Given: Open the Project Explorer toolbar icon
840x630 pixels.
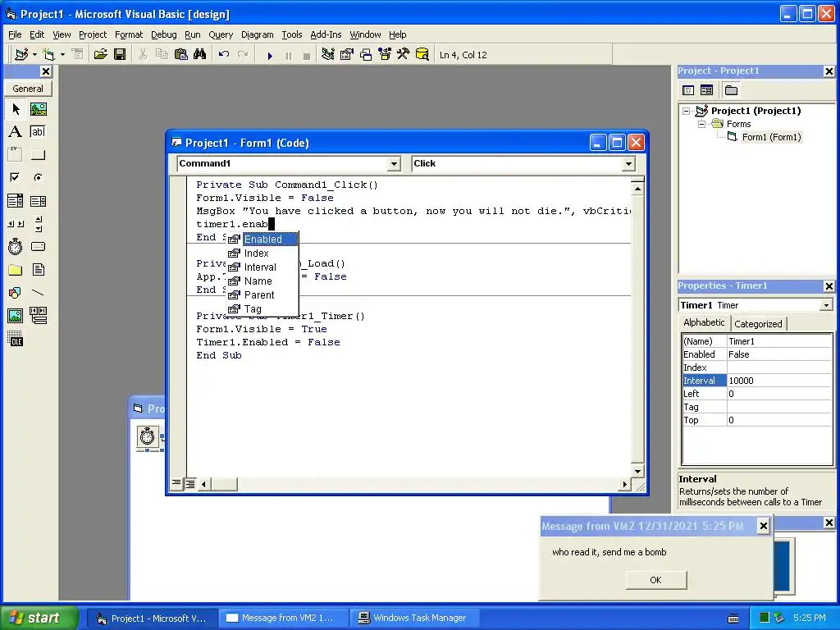Looking at the screenshot, I should coord(328,54).
